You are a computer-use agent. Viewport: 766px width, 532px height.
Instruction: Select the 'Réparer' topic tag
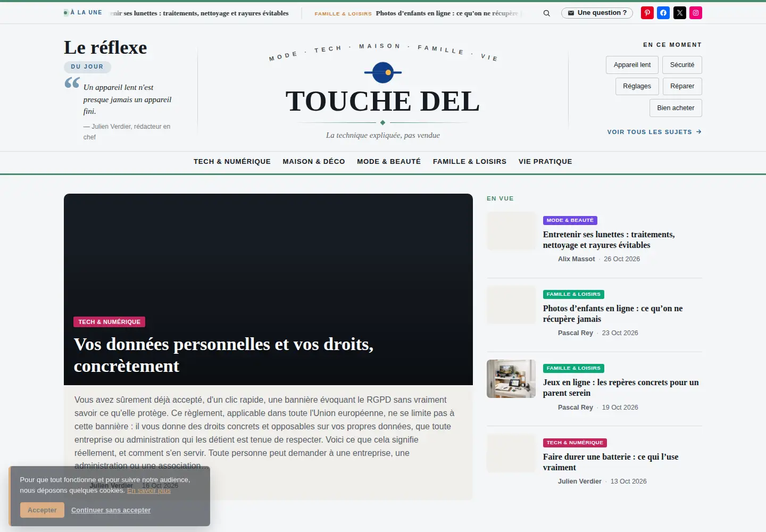click(x=682, y=86)
